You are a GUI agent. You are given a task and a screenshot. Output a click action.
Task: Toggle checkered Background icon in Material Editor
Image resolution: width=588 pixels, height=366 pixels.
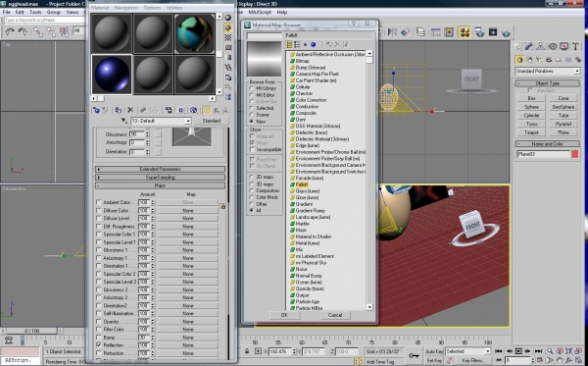pyautogui.click(x=227, y=37)
